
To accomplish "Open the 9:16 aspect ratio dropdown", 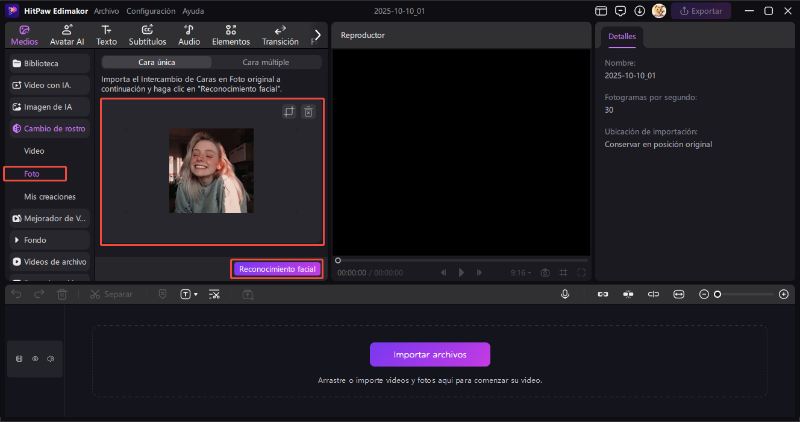I will [520, 272].
